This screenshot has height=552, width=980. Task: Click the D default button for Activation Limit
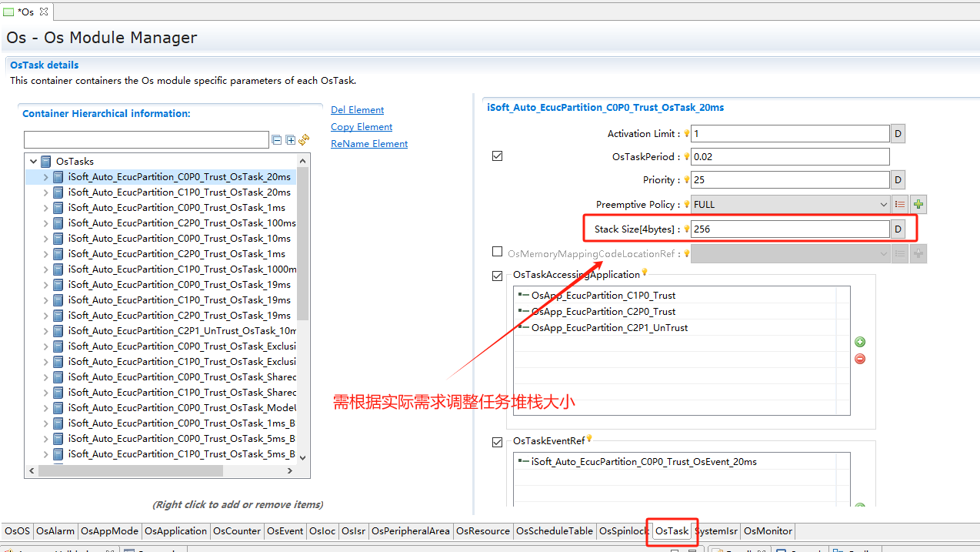point(897,134)
